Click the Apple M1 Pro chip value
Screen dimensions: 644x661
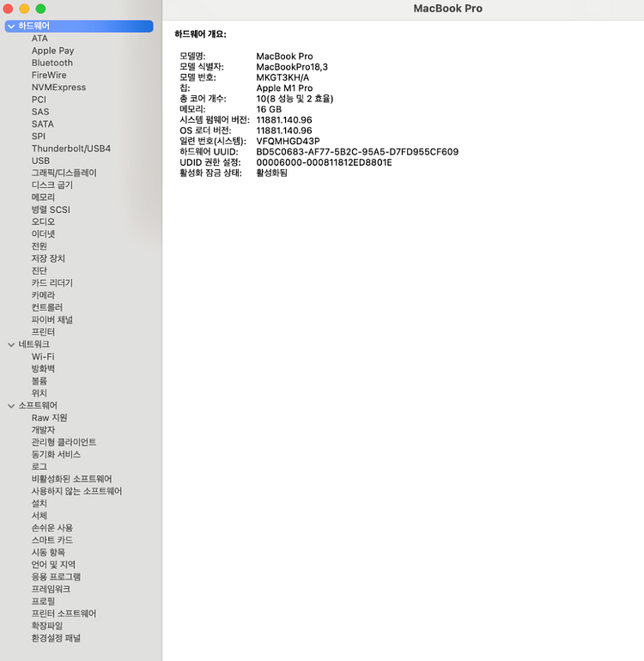(x=284, y=88)
